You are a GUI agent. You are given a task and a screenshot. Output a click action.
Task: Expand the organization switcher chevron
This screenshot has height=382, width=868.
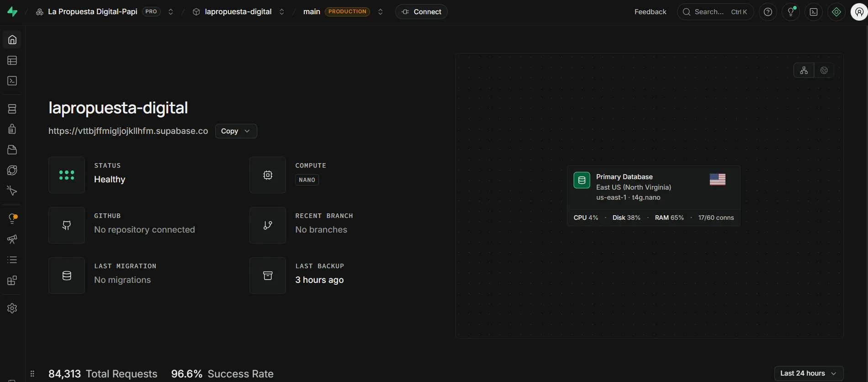(x=171, y=12)
